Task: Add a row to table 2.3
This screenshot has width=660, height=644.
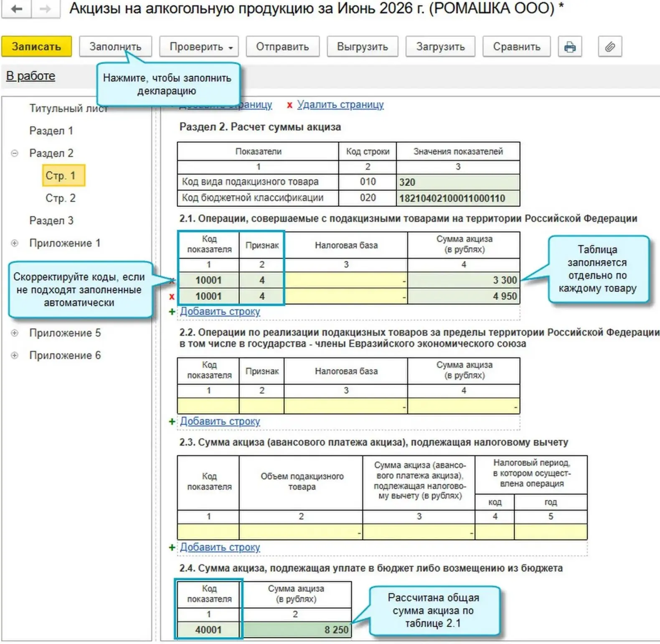Action: pos(220,547)
